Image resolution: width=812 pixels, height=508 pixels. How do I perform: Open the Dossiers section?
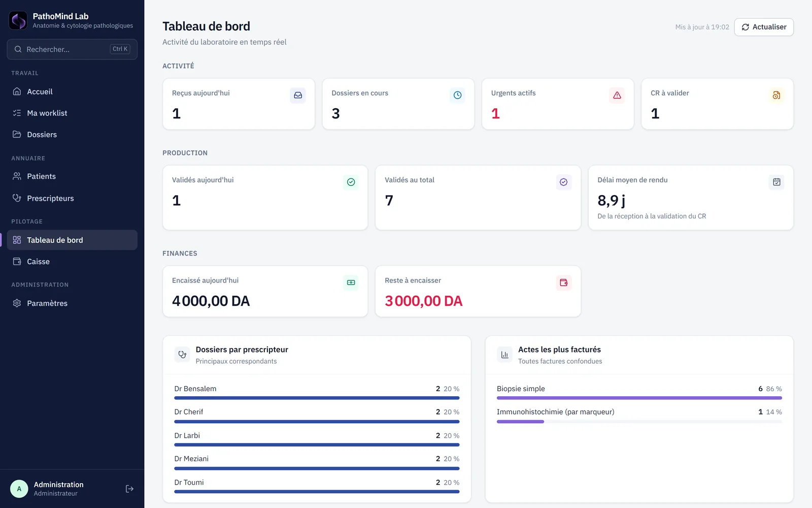[x=72, y=134]
